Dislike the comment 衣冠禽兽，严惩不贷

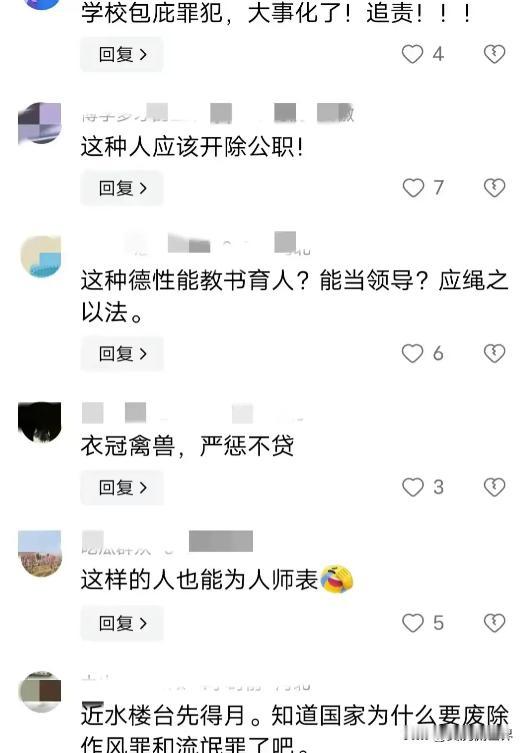pos(494,487)
